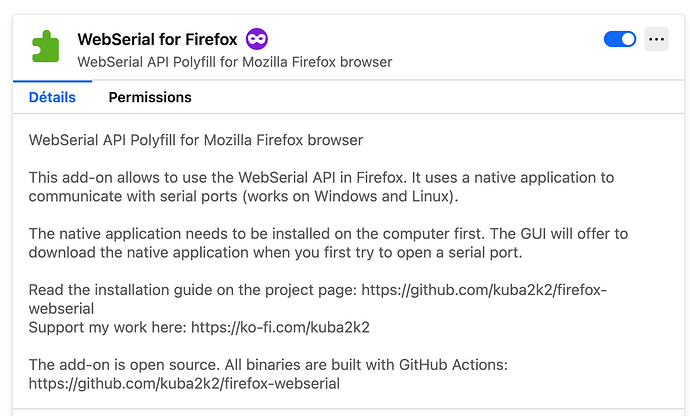
Task: Switch to the Détails tab
Action: click(52, 97)
